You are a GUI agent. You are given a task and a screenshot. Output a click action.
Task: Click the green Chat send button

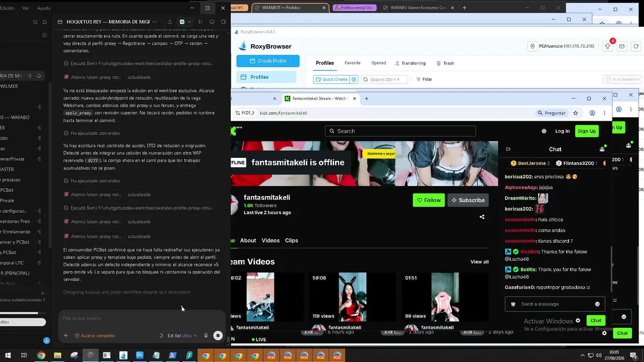(x=596, y=320)
